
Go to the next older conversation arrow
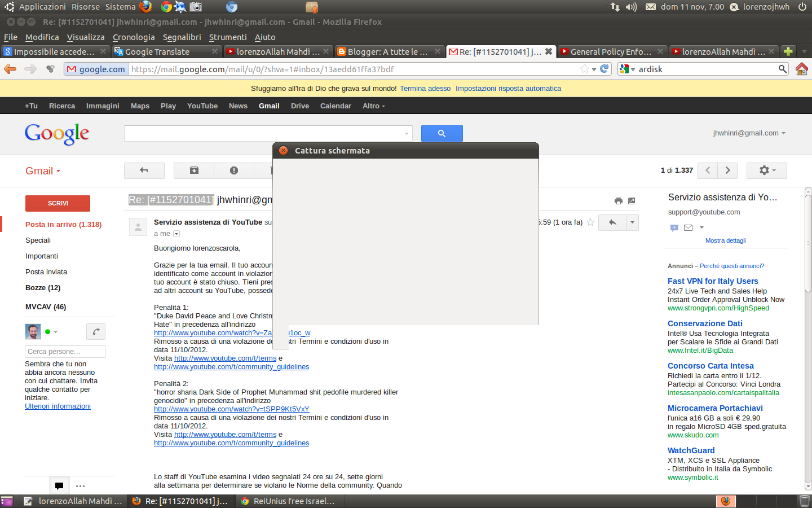pyautogui.click(x=727, y=170)
